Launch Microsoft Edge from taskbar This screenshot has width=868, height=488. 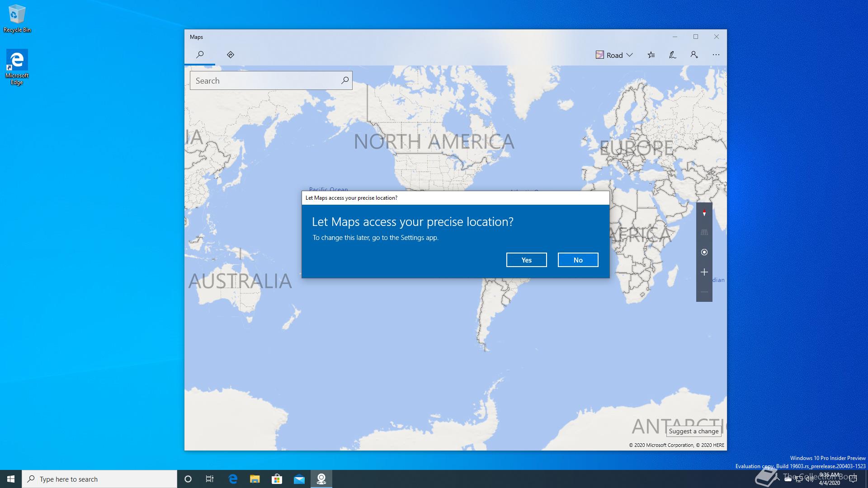point(233,479)
